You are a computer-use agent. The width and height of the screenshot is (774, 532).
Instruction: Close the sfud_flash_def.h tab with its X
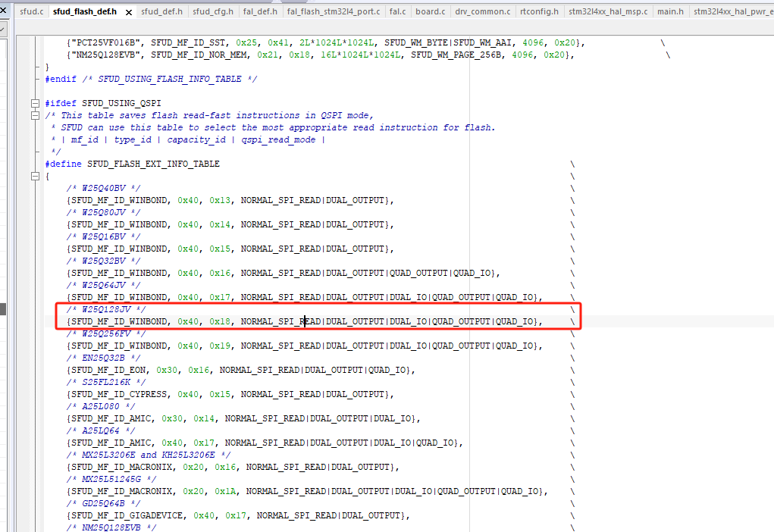coord(129,12)
